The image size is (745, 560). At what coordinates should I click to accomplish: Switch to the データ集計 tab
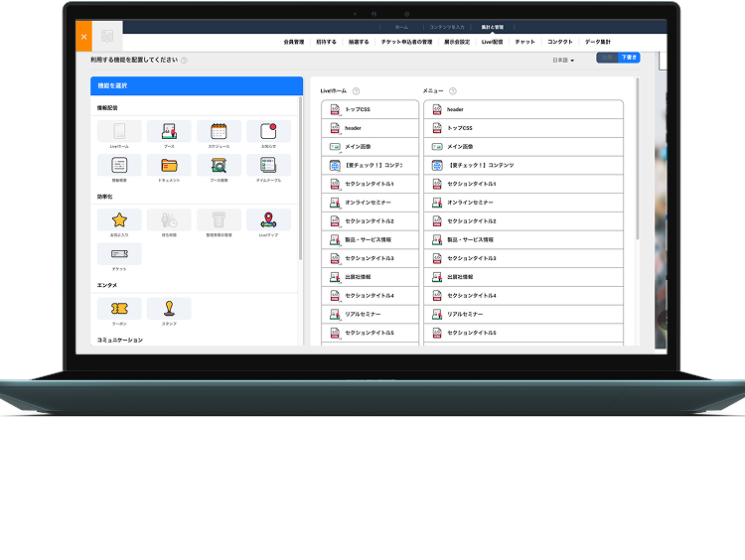(x=598, y=42)
